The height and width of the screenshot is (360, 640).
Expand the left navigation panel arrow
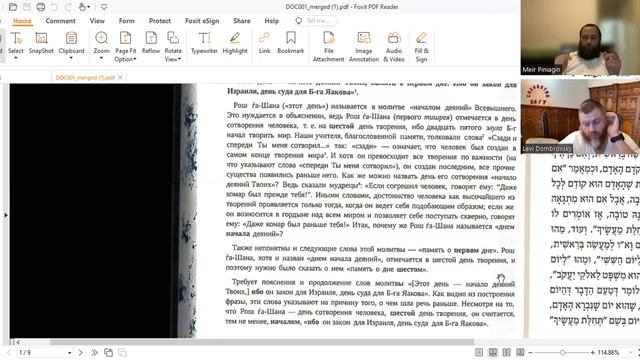6,215
